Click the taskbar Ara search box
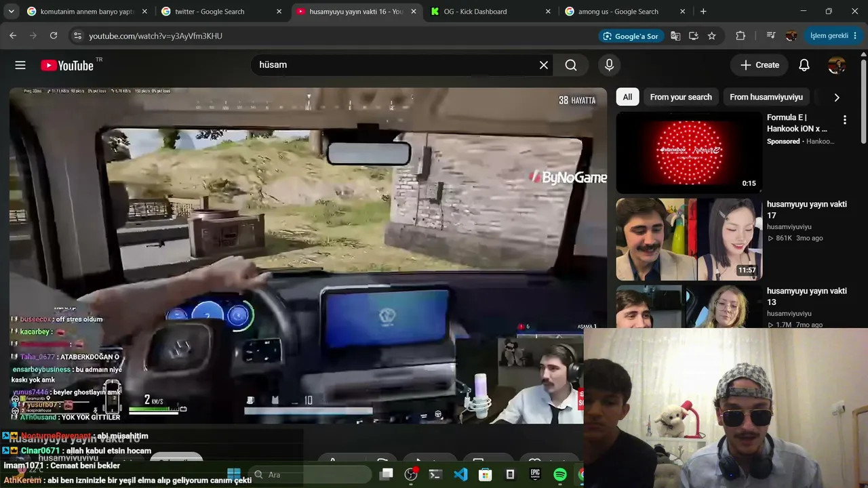Viewport: 868px width, 488px height. point(310,474)
